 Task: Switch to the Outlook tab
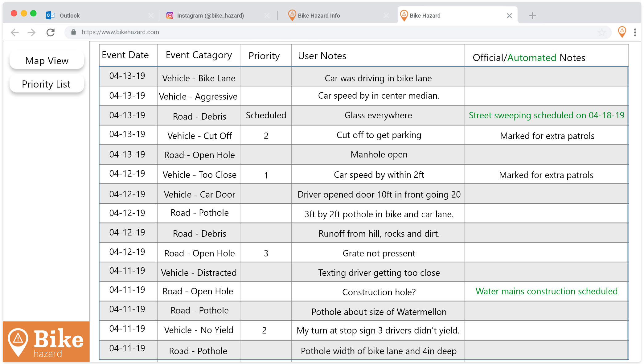(x=70, y=16)
